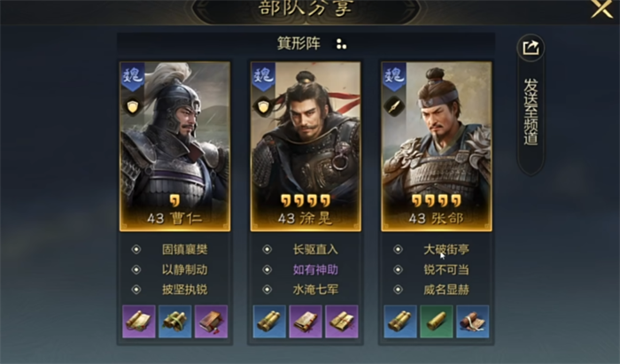Select 张郃's green bamboo tube item
The height and width of the screenshot is (364, 620).
(437, 321)
